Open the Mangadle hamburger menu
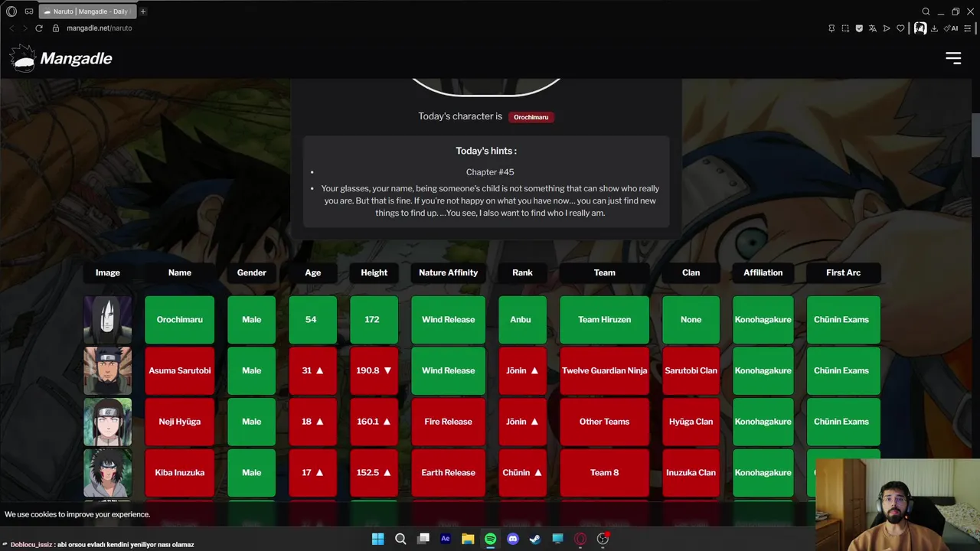Image resolution: width=980 pixels, height=551 pixels. pos(953,58)
